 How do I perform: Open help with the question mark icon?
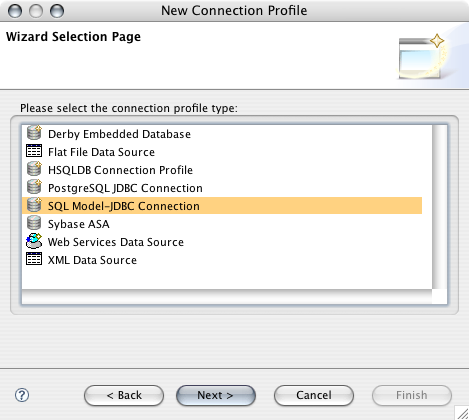(22, 395)
